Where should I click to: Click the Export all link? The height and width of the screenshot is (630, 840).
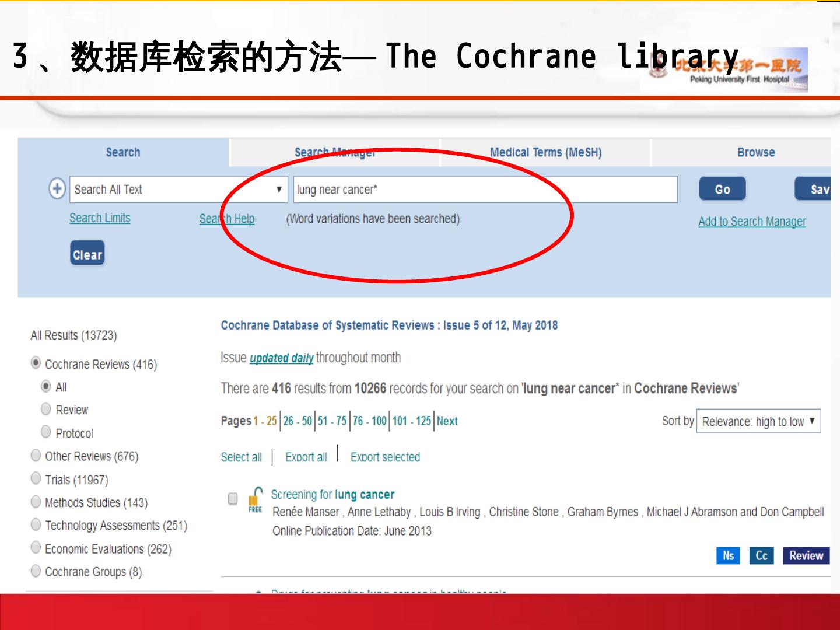tap(306, 457)
